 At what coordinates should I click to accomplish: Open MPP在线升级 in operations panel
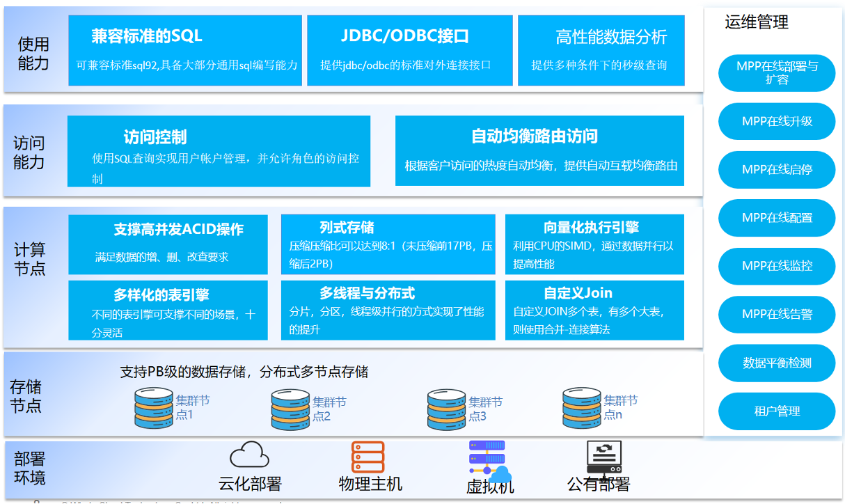pyautogui.click(x=777, y=121)
